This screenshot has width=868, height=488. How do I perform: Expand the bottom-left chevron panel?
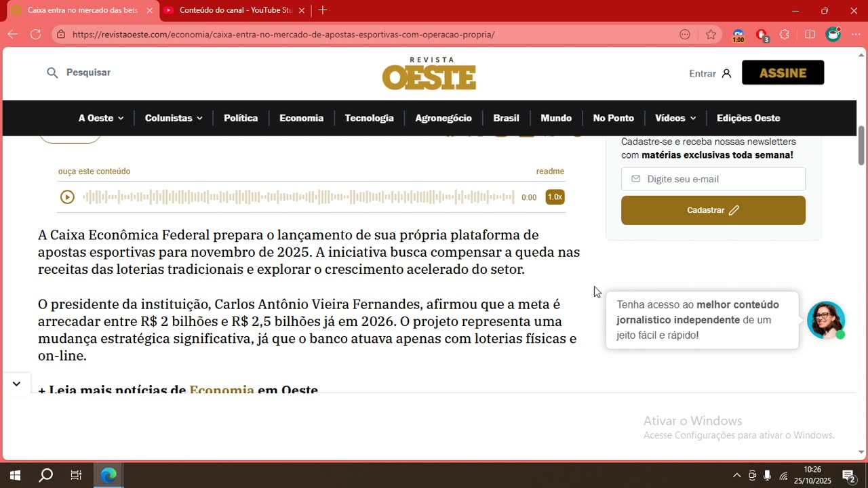coord(16,384)
